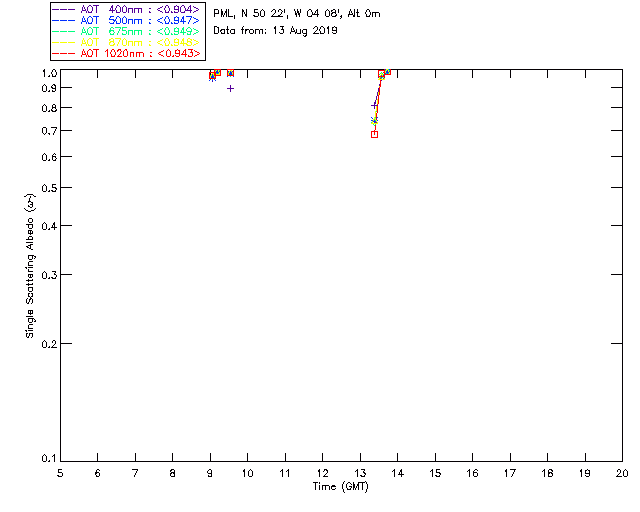The height and width of the screenshot is (512, 640).
Task: Click the AOT 500nm legend entry
Action: coord(126,20)
